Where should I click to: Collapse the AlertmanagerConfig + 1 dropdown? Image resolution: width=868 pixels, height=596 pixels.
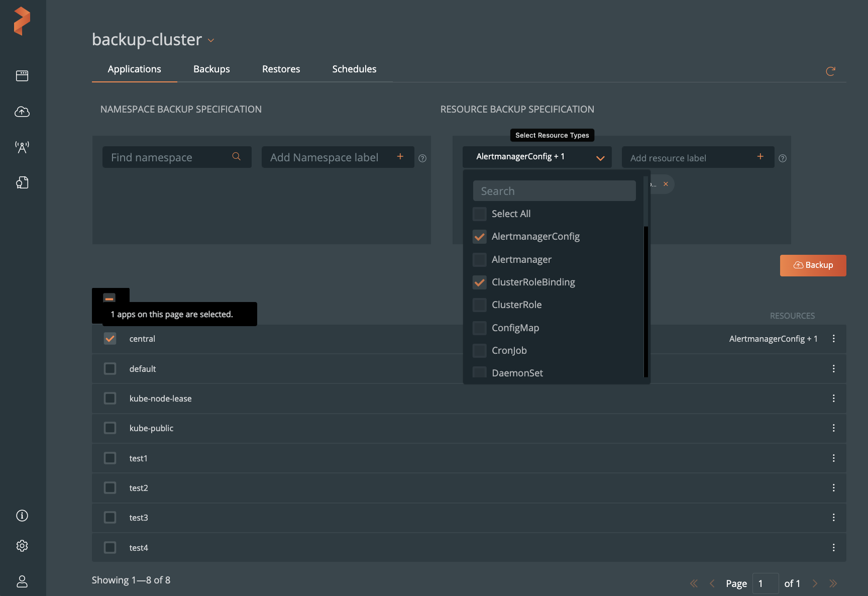click(600, 158)
